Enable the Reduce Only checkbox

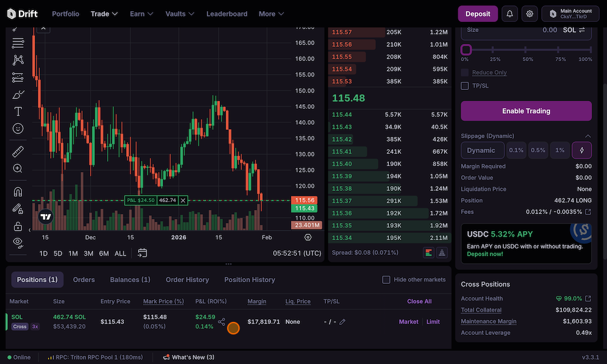point(465,72)
